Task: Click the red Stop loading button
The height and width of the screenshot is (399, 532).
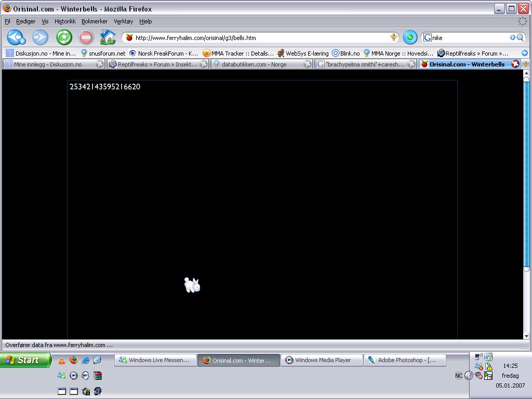Action: (x=86, y=37)
